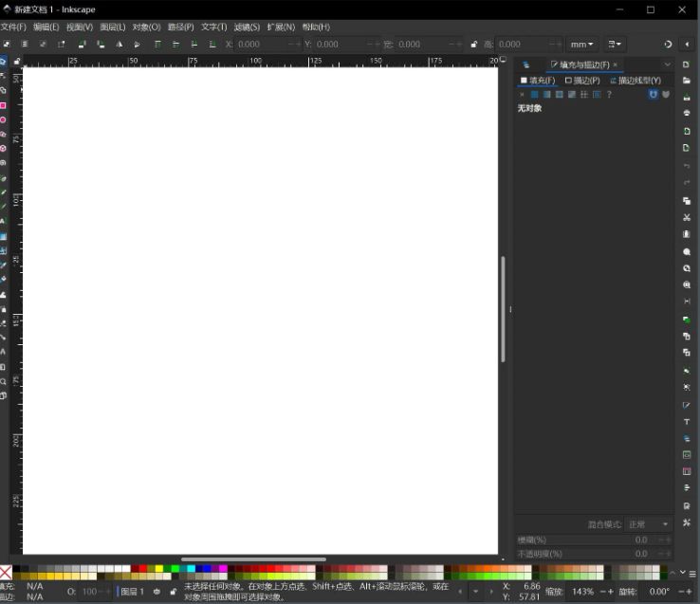
Task: Toggle current layer lock in status bar
Action: tap(172, 592)
